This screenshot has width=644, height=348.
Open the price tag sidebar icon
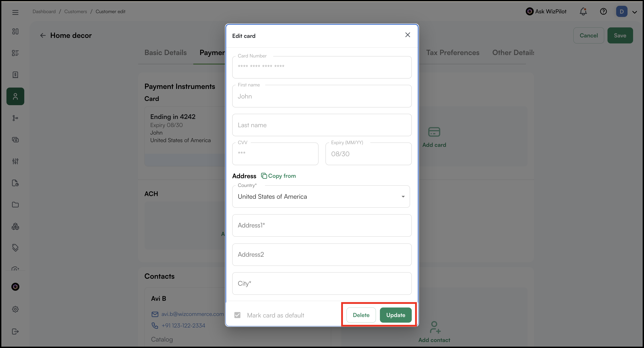(x=15, y=248)
